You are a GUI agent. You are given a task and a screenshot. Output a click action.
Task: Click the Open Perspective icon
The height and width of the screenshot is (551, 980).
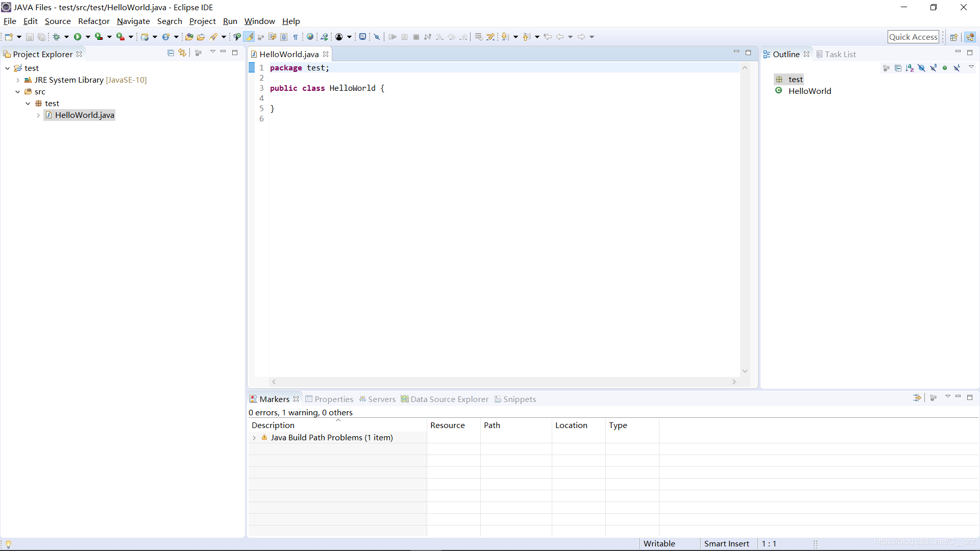pyautogui.click(x=953, y=37)
